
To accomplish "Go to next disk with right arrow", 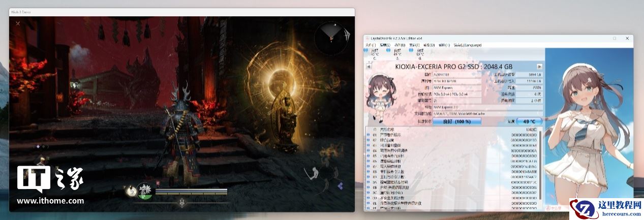I will pos(539,67).
